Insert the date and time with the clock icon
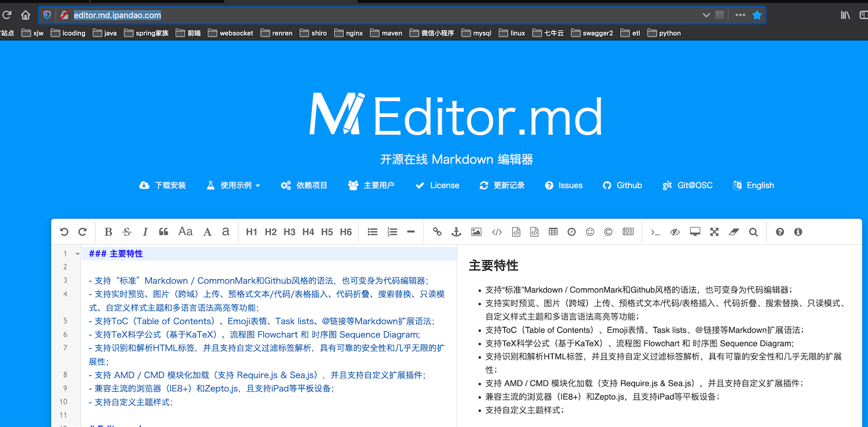The image size is (868, 427). tap(572, 232)
